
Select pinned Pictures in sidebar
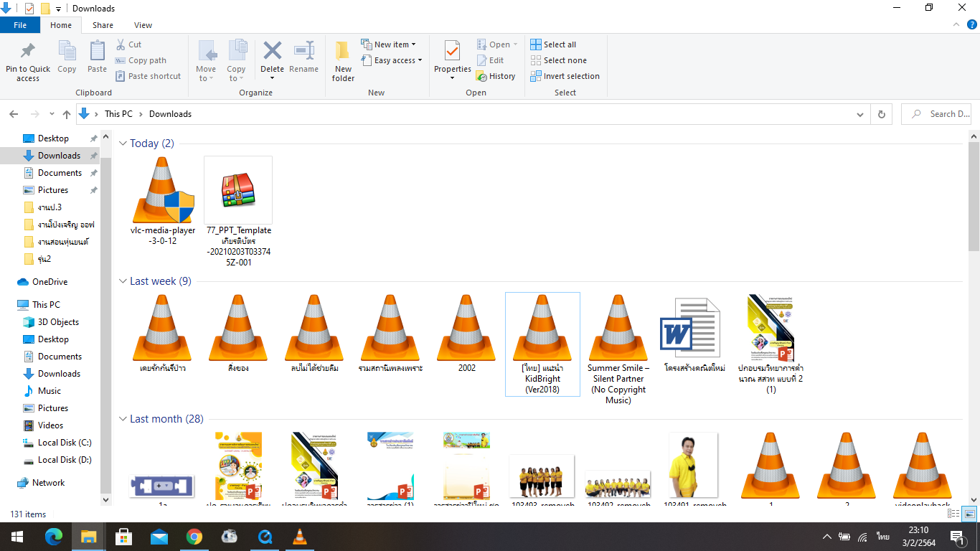(x=53, y=190)
